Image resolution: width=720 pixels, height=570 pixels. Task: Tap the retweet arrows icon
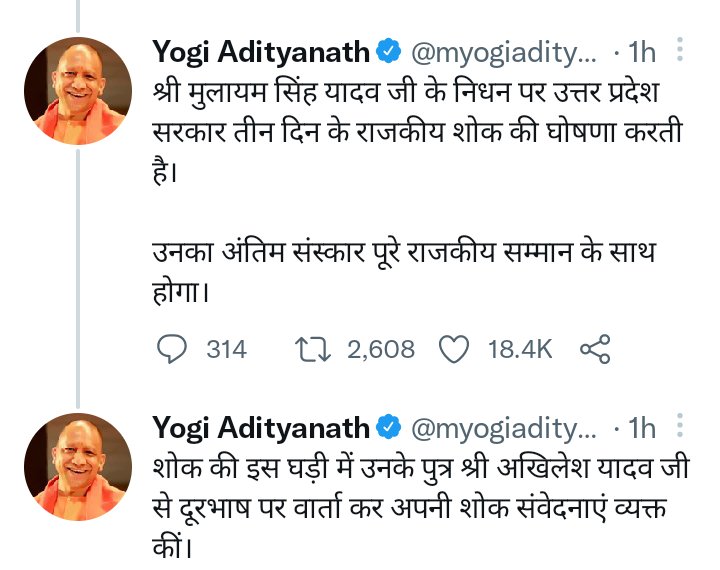click(315, 348)
